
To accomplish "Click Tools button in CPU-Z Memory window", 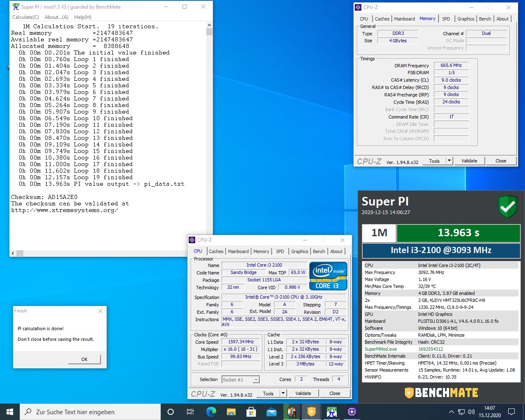I will coord(434,161).
